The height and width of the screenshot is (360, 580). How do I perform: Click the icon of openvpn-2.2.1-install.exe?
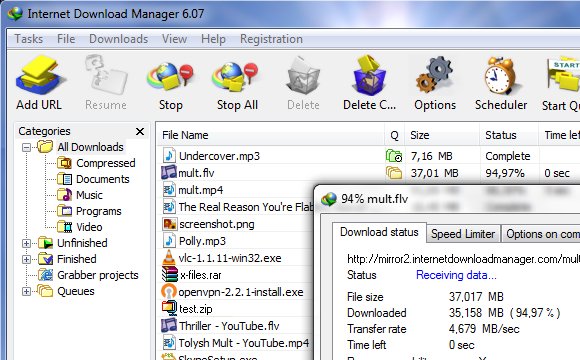169,292
